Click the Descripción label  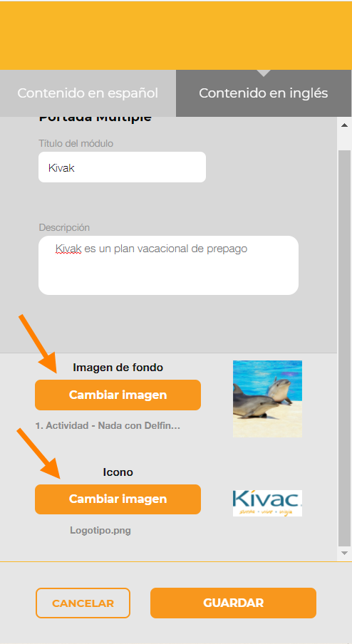click(64, 227)
